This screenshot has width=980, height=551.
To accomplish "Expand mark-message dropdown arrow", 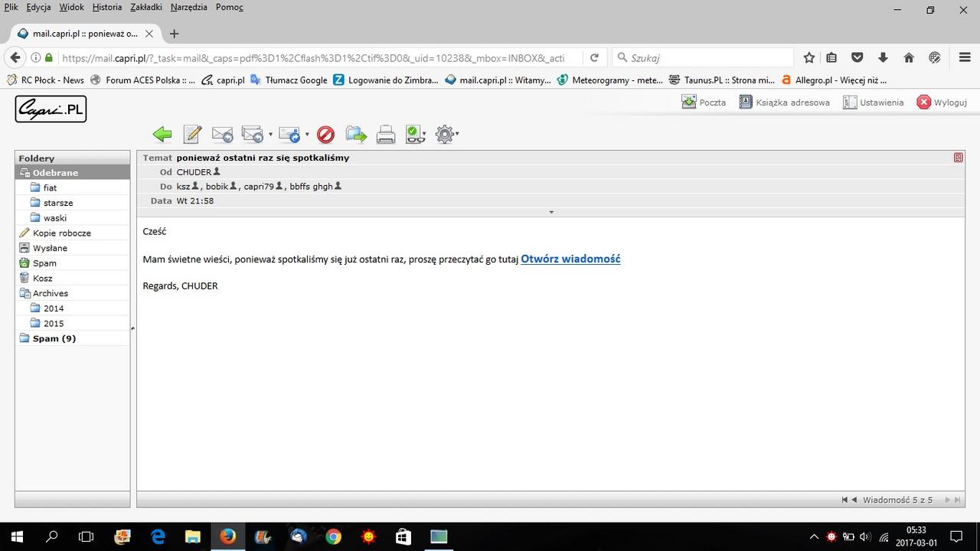I will (425, 135).
